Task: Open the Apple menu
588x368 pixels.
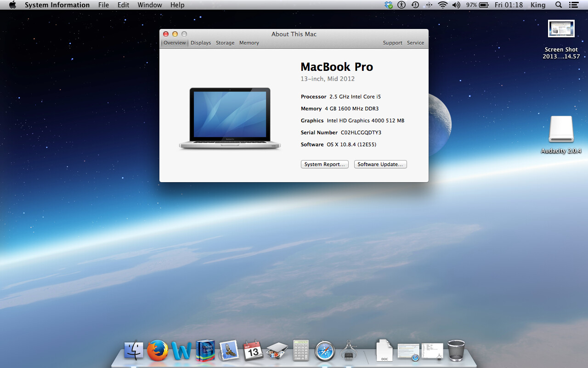Action: point(12,5)
